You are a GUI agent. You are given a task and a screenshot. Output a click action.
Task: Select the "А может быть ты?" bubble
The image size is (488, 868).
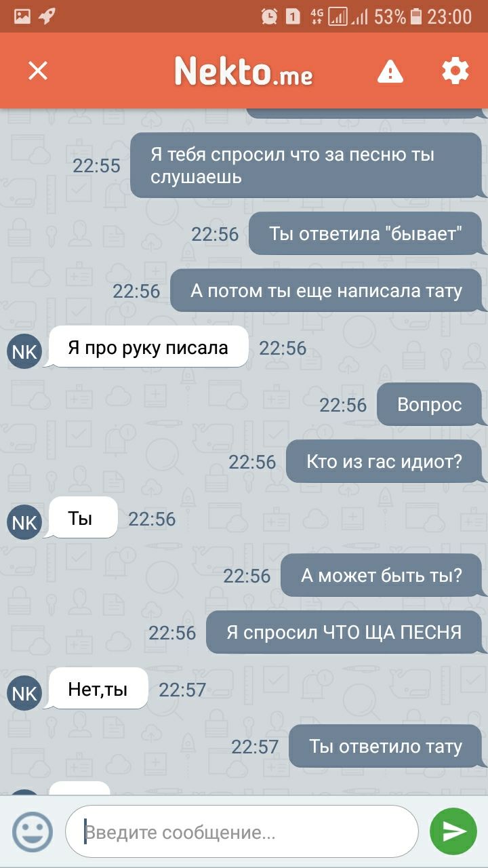(x=381, y=576)
